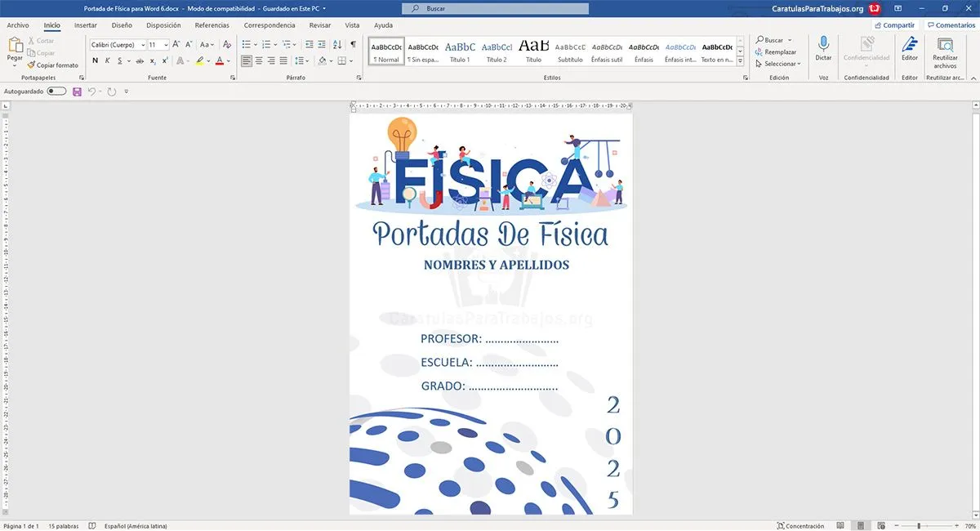Screen dimensions: 980x531
Task: Select the text highlight color tool
Action: [201, 60]
